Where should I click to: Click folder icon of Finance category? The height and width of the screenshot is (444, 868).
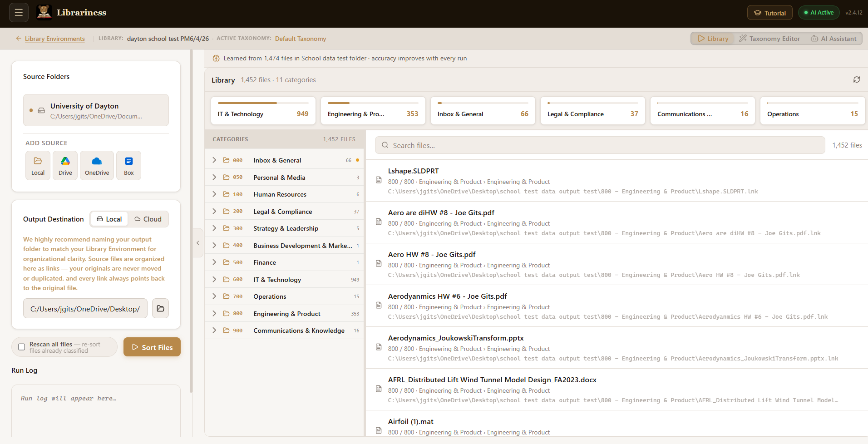[226, 262]
